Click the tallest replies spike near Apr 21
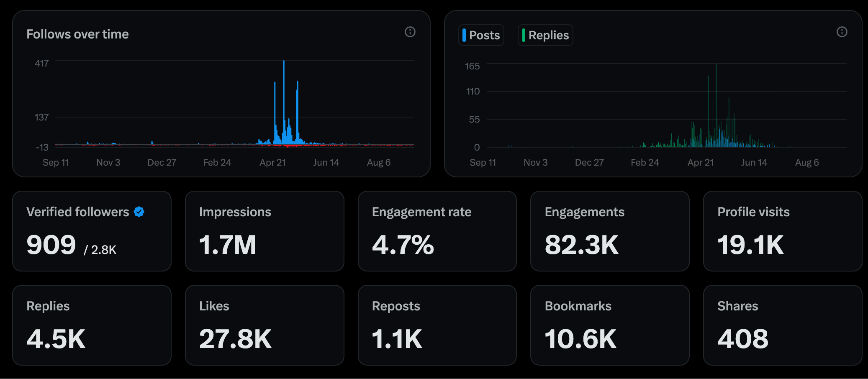868x379 pixels. pos(716,105)
